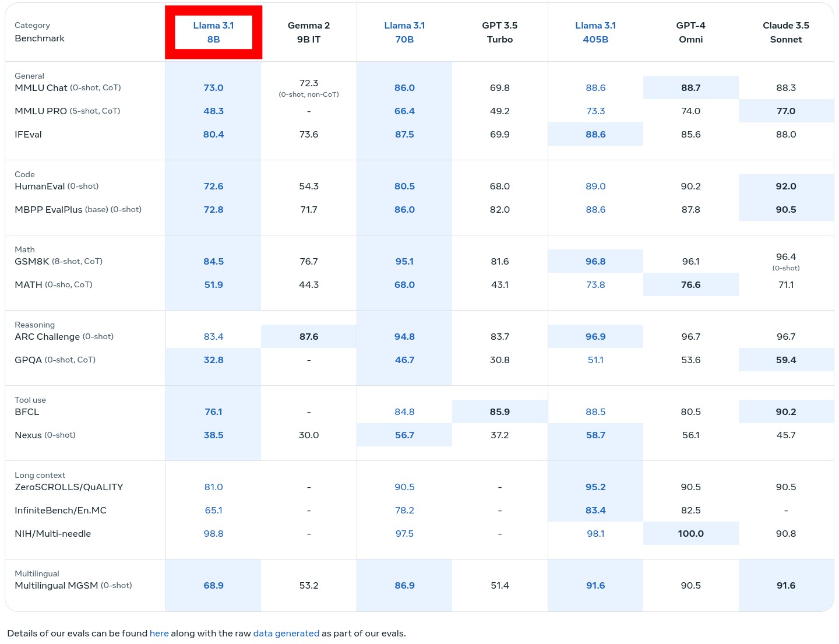Click the 'Category' header label
The height and width of the screenshot is (644, 839).
(x=33, y=25)
